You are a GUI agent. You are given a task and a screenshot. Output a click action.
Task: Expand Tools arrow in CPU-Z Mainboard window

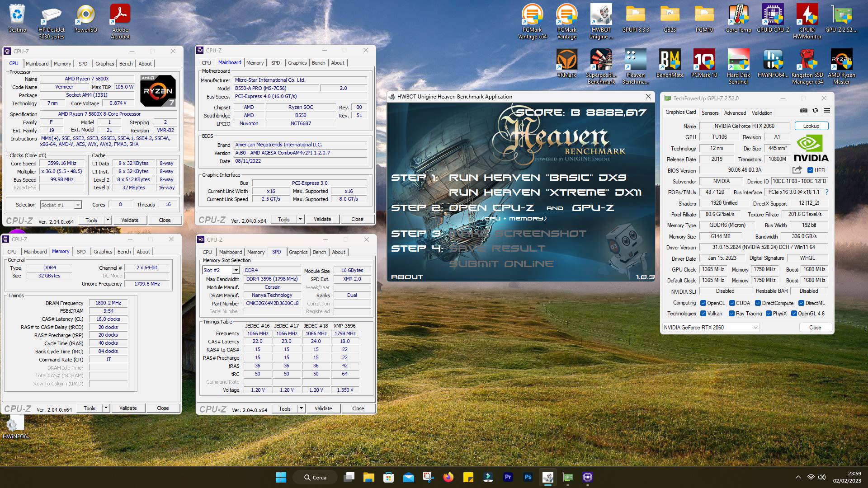pos(300,219)
